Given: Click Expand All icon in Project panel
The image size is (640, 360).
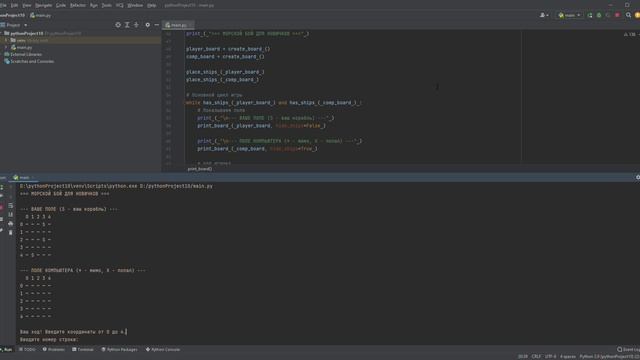Looking at the screenshot, I should tap(127, 25).
